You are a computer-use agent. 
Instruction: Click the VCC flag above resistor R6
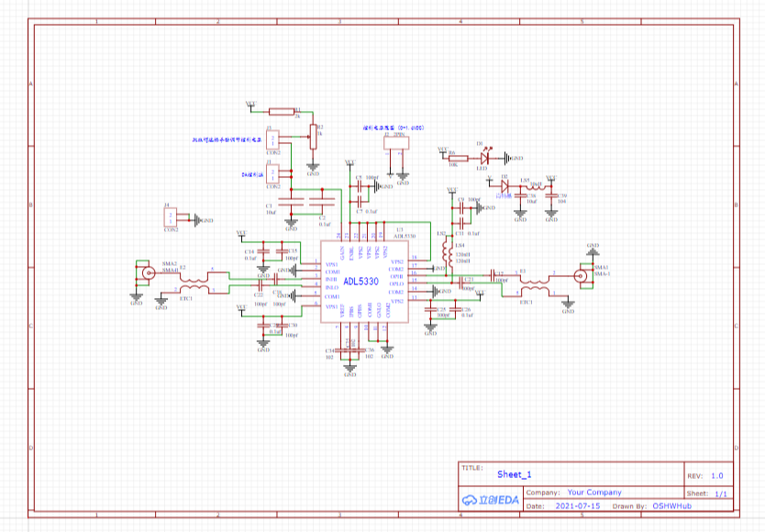(442, 150)
